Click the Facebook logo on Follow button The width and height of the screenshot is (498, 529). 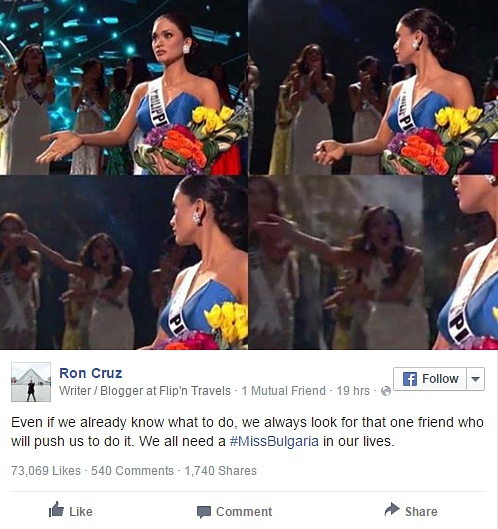tap(410, 379)
